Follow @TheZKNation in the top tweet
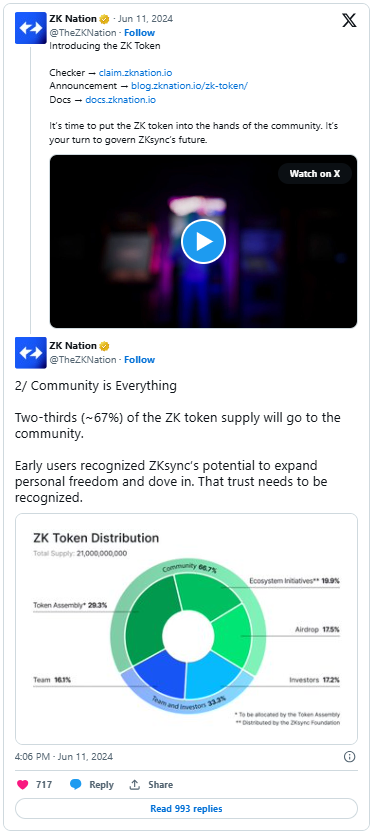This screenshot has width=372, height=834. [139, 32]
